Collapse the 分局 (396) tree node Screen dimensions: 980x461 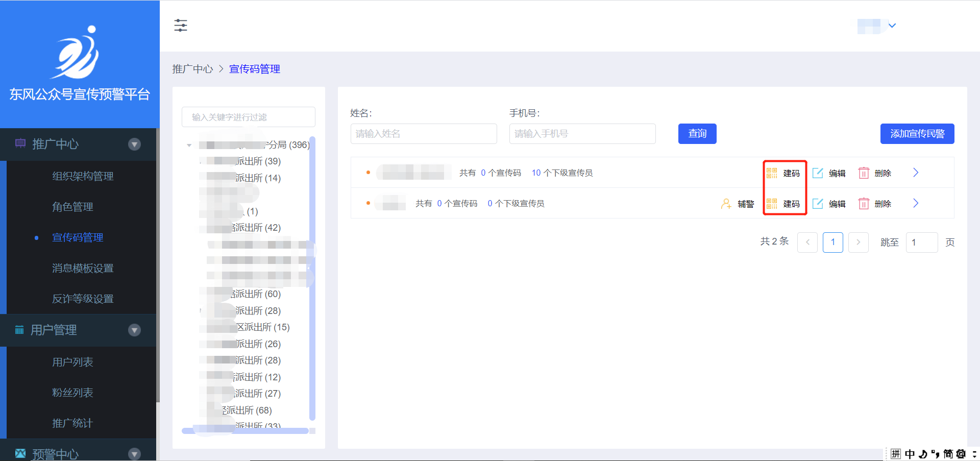tap(189, 145)
